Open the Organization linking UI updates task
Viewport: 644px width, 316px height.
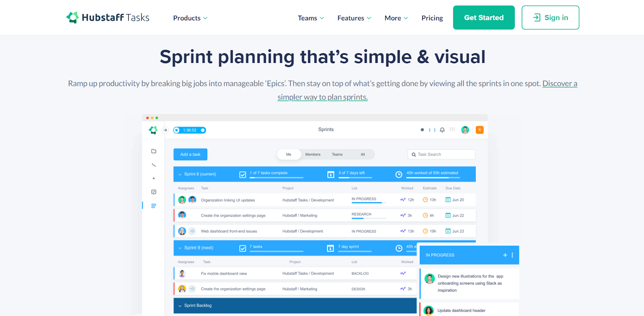228,200
